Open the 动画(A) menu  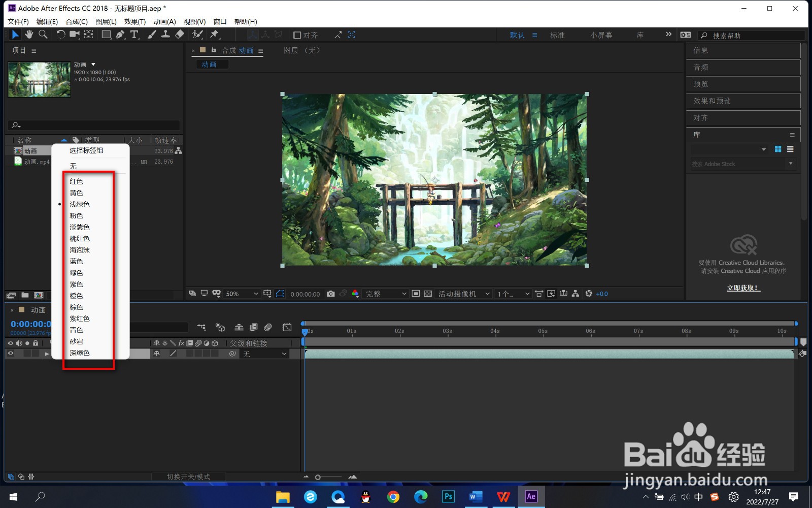pyautogui.click(x=164, y=22)
